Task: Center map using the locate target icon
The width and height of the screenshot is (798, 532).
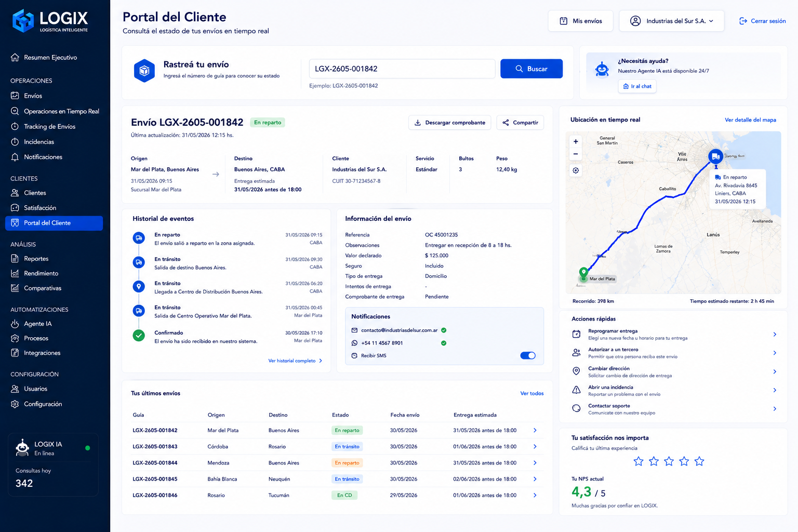Action: click(576, 170)
